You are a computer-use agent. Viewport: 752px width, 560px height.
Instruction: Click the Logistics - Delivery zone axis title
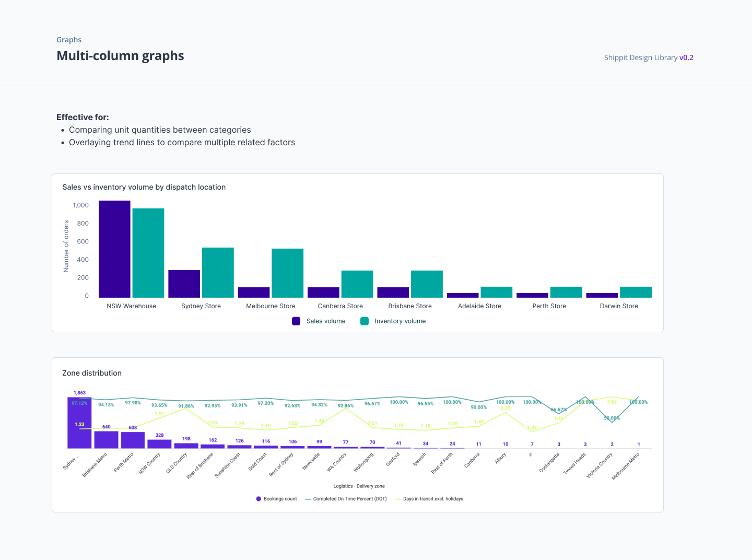359,486
